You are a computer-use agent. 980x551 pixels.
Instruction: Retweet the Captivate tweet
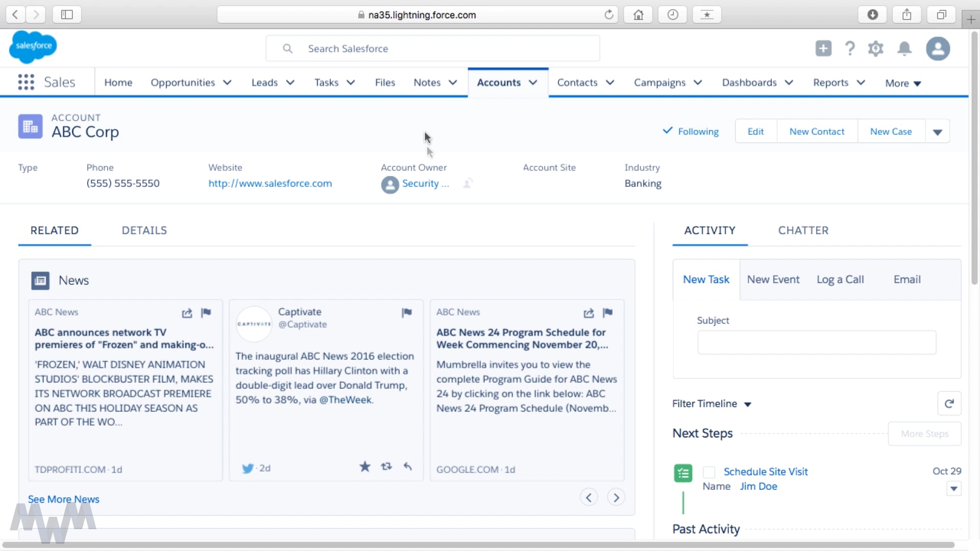click(386, 466)
